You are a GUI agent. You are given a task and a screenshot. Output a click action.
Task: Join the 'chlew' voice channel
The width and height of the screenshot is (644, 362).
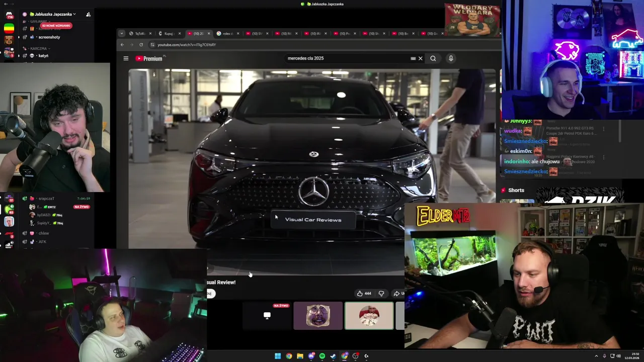click(44, 233)
